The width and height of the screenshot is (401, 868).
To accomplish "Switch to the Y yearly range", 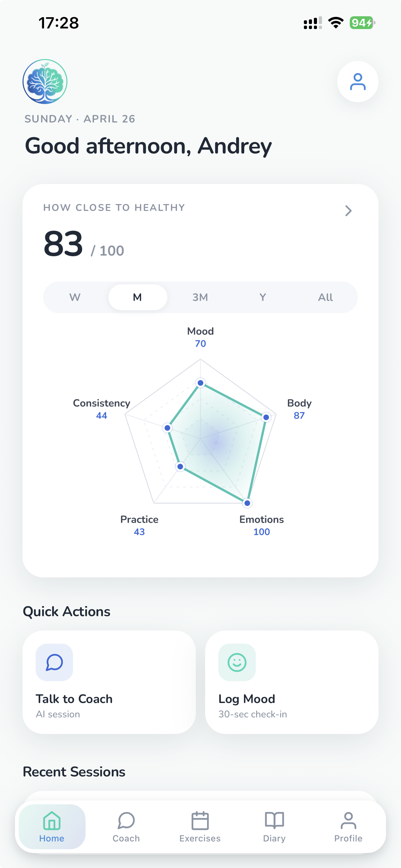I will (262, 297).
